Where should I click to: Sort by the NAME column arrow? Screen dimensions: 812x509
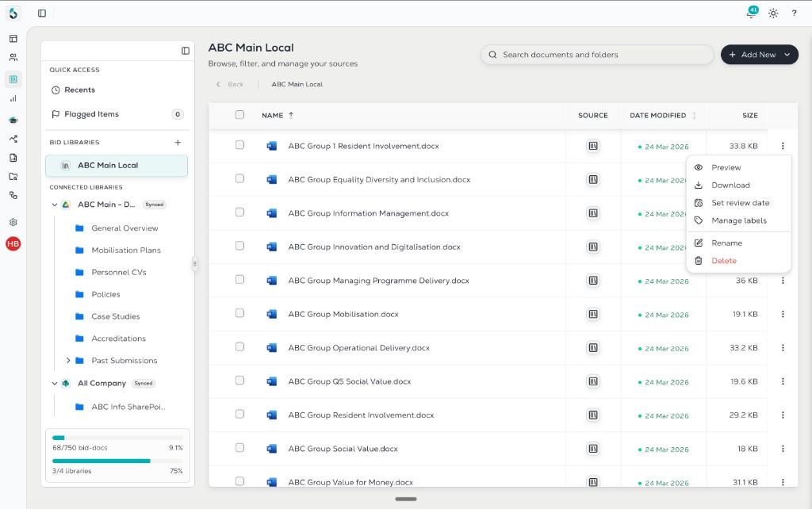tap(291, 116)
